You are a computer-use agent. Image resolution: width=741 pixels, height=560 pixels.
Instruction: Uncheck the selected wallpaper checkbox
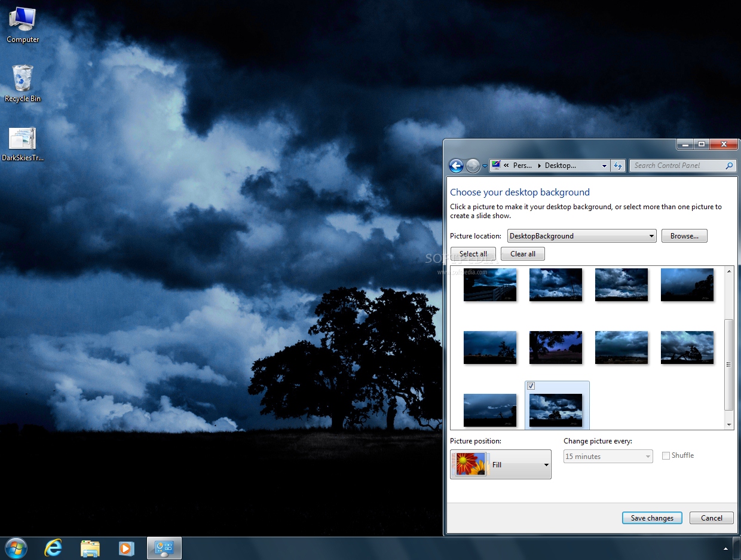click(x=531, y=386)
